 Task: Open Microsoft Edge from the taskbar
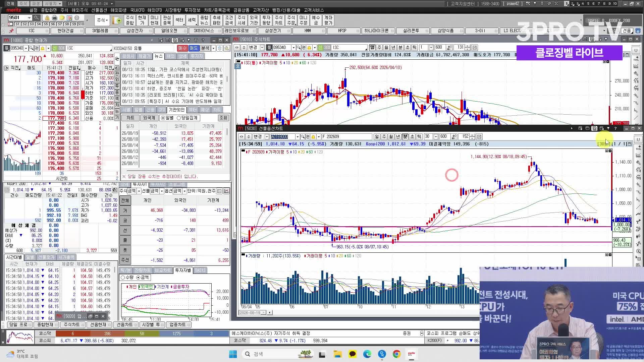(x=367, y=354)
